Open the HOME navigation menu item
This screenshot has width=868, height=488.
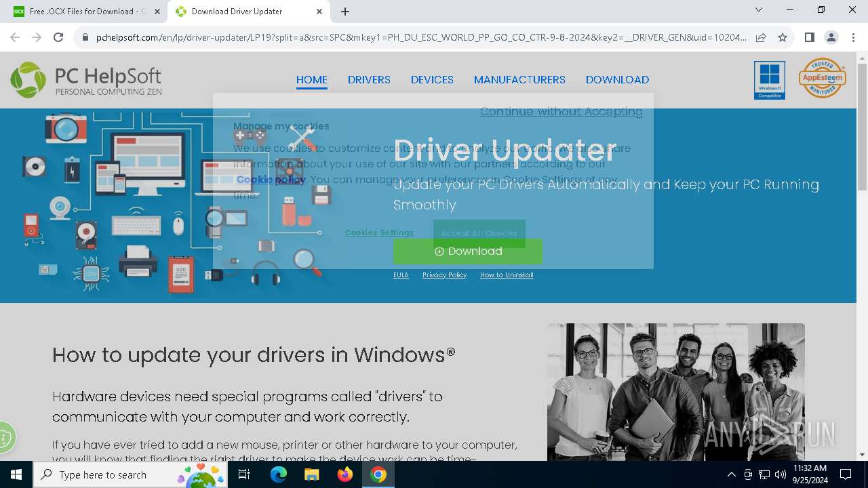(x=312, y=80)
